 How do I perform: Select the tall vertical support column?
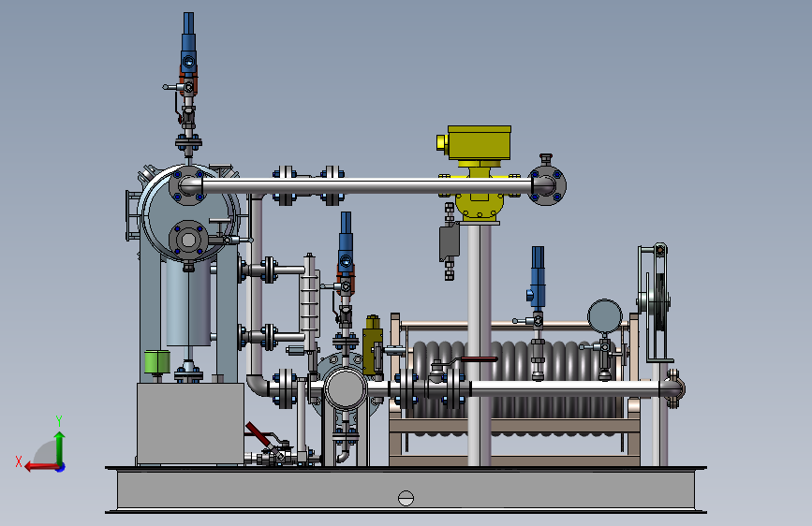(x=479, y=344)
